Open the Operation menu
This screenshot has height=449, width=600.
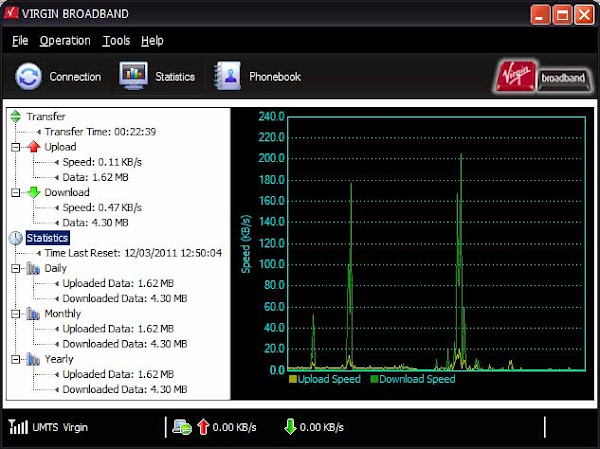pos(65,40)
